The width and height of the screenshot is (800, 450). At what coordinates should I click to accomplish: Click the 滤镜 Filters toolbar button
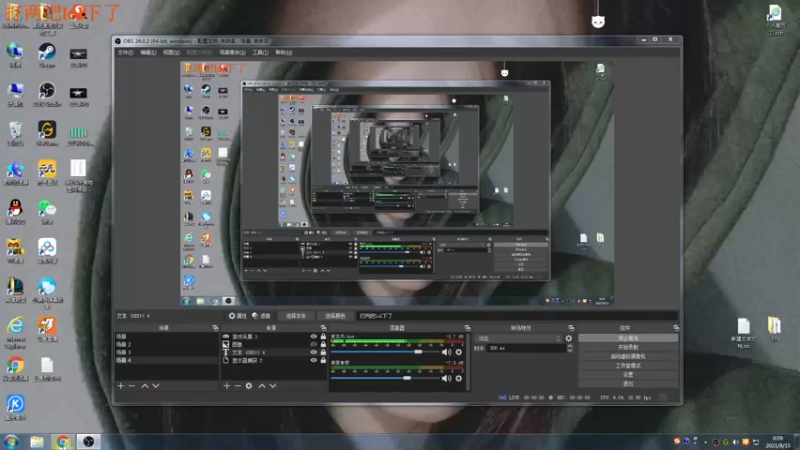tap(261, 316)
